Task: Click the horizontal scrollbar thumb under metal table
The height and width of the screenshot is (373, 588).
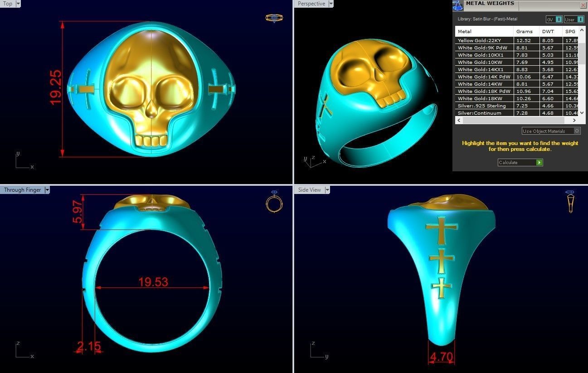Action: click(x=513, y=120)
